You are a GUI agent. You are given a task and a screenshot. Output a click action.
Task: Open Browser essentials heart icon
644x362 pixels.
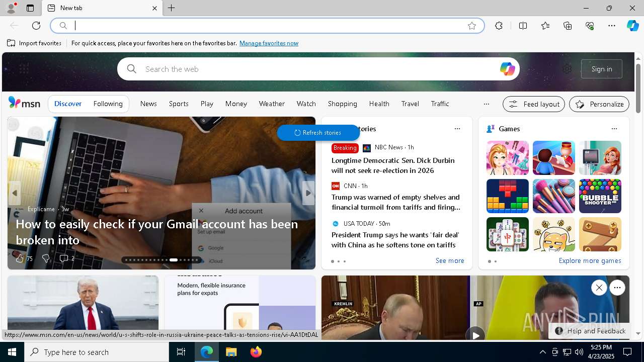pyautogui.click(x=590, y=26)
